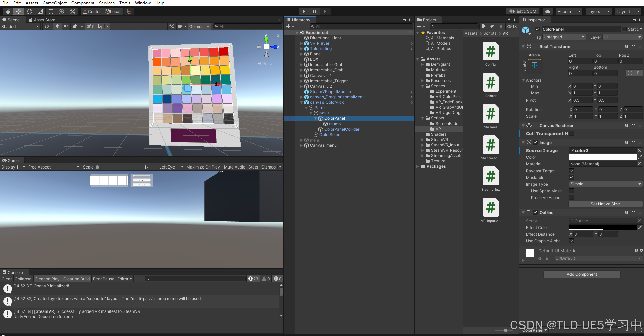This screenshot has height=336, width=644.
Task: Switch to the Asset Store tab
Action: [42, 20]
